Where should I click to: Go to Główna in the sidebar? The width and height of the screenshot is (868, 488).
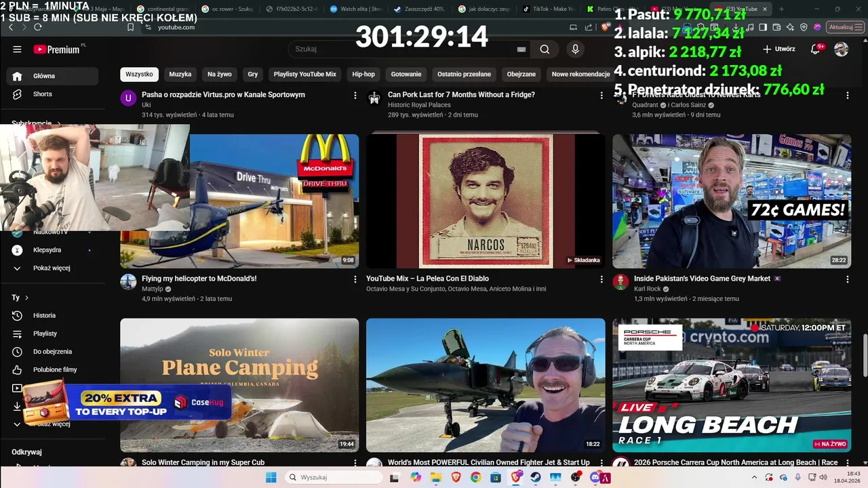pos(52,76)
